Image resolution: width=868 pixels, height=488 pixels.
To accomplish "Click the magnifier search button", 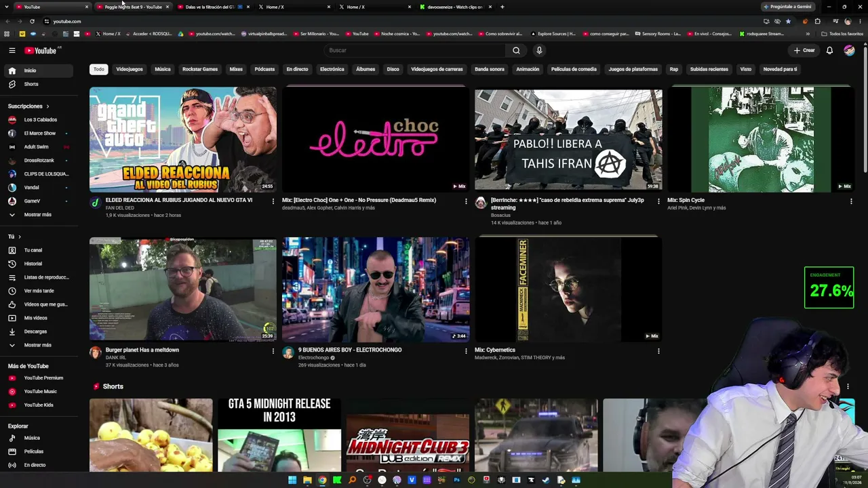I will 516,50.
